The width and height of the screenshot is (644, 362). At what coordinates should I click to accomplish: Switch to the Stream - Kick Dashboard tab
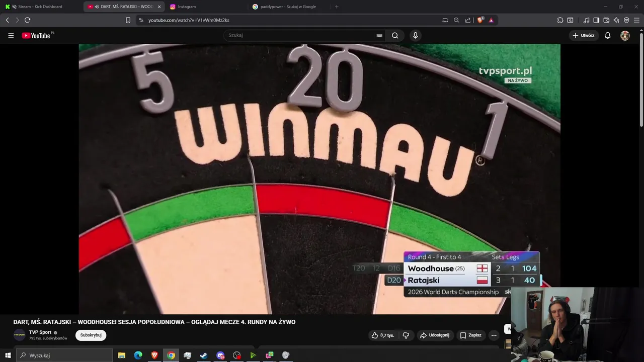tap(40, 7)
